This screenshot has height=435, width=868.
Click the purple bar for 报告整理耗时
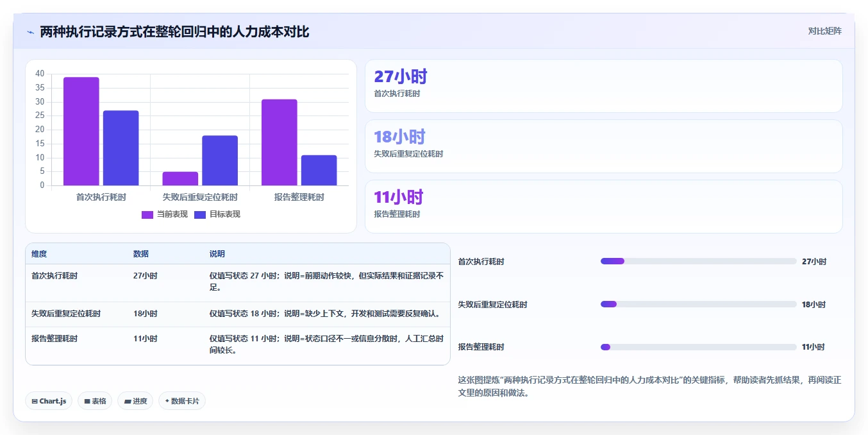tap(280, 142)
